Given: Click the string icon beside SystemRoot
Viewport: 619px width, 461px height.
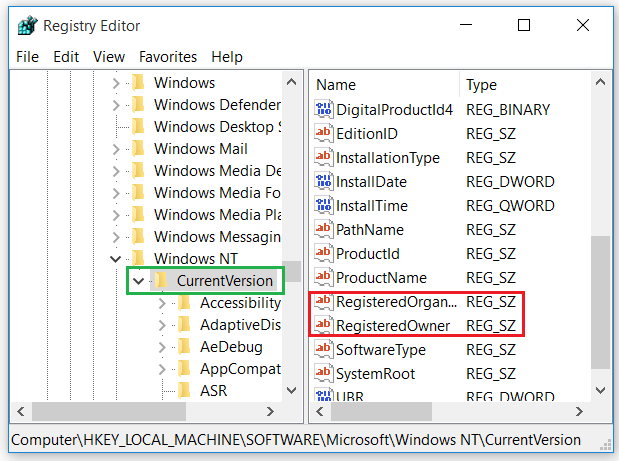Looking at the screenshot, I should pos(324,373).
